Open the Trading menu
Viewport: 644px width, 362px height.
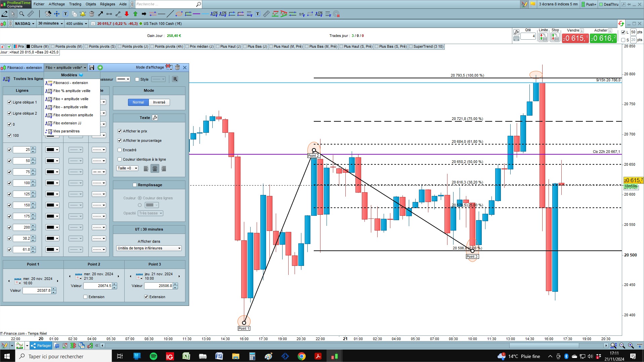coord(75,4)
